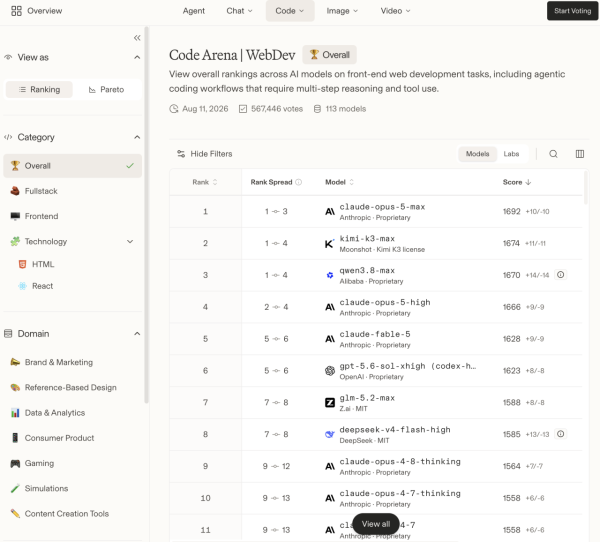Collapse the Category section
This screenshot has height=542, width=600.
137,137
